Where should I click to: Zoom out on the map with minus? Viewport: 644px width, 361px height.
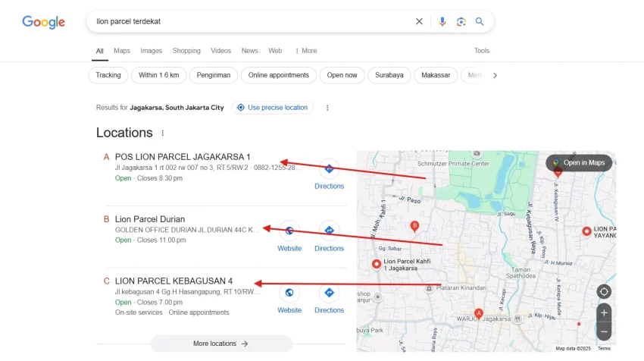604,331
